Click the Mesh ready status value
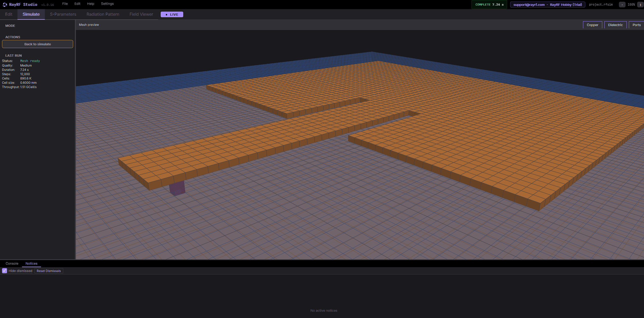644x318 pixels. click(x=30, y=61)
